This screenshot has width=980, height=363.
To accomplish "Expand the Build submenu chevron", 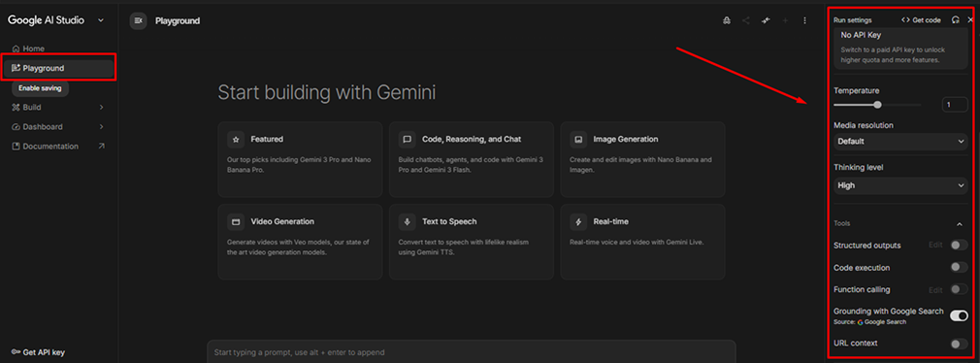I will tap(101, 108).
